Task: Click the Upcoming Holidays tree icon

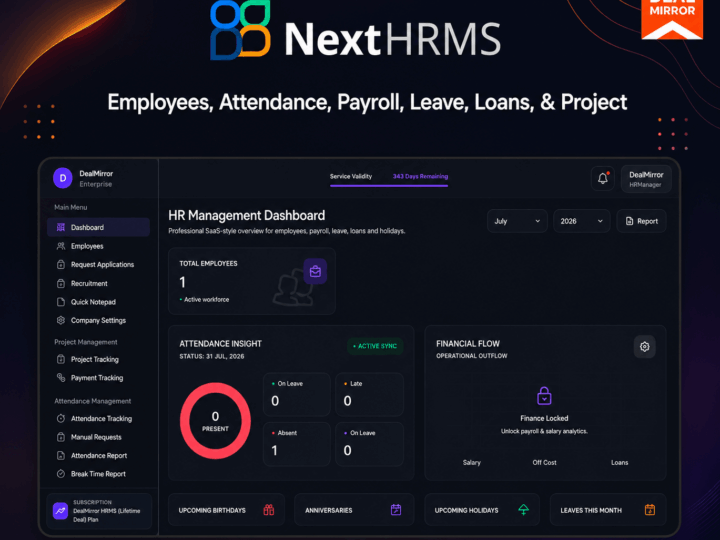Action: click(x=523, y=510)
